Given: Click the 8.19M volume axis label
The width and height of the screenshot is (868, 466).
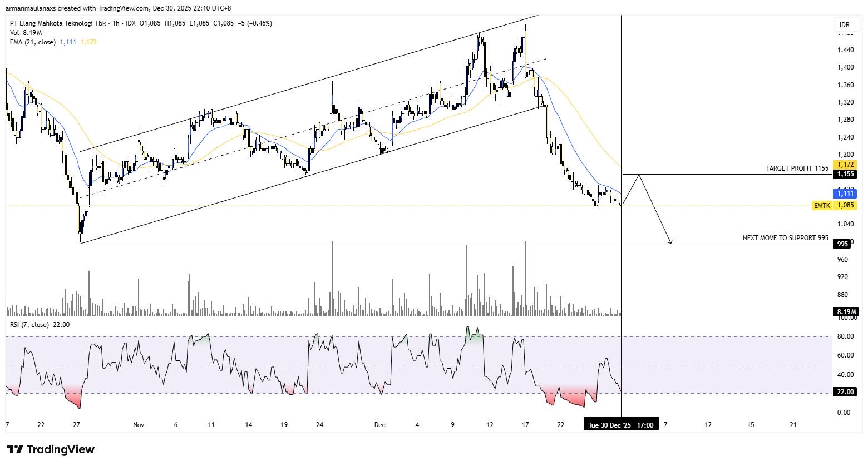Looking at the screenshot, I should coord(845,311).
